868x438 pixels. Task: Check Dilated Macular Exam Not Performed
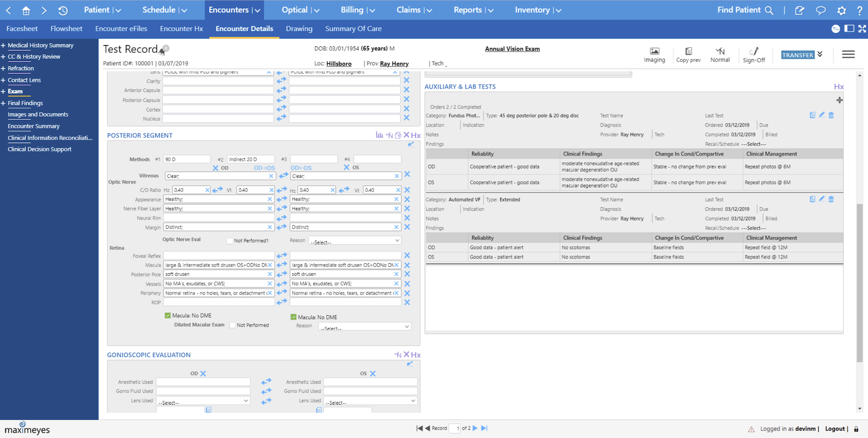(232, 325)
